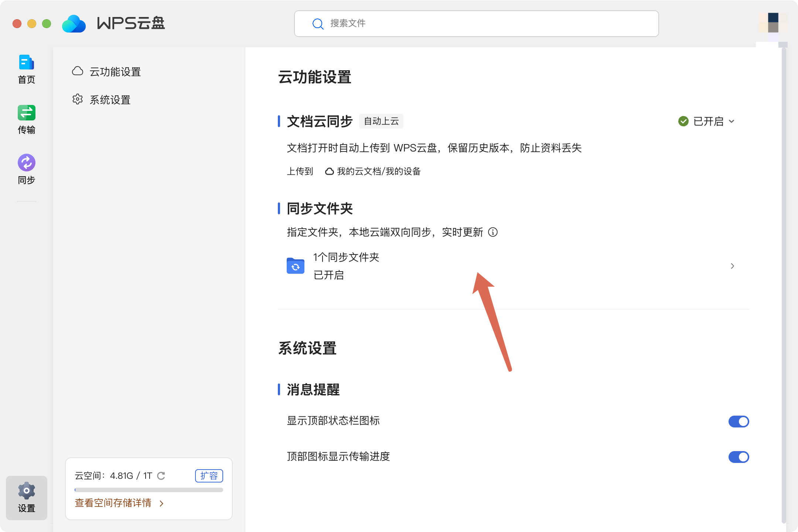Image resolution: width=798 pixels, height=532 pixels.
Task: Click the 1个同步文件夹 text
Action: tap(346, 257)
